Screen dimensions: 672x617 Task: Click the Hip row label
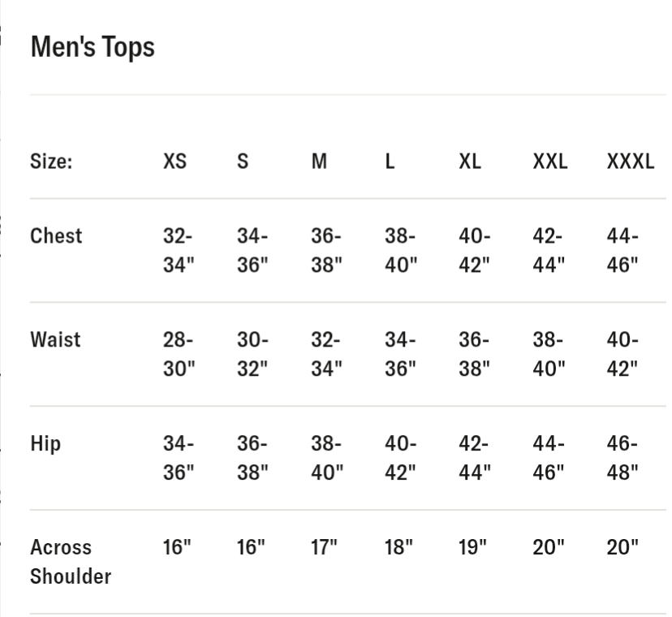pos(45,444)
